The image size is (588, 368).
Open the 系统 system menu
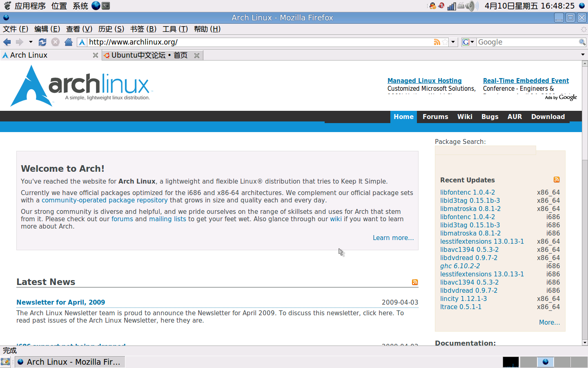pos(80,6)
